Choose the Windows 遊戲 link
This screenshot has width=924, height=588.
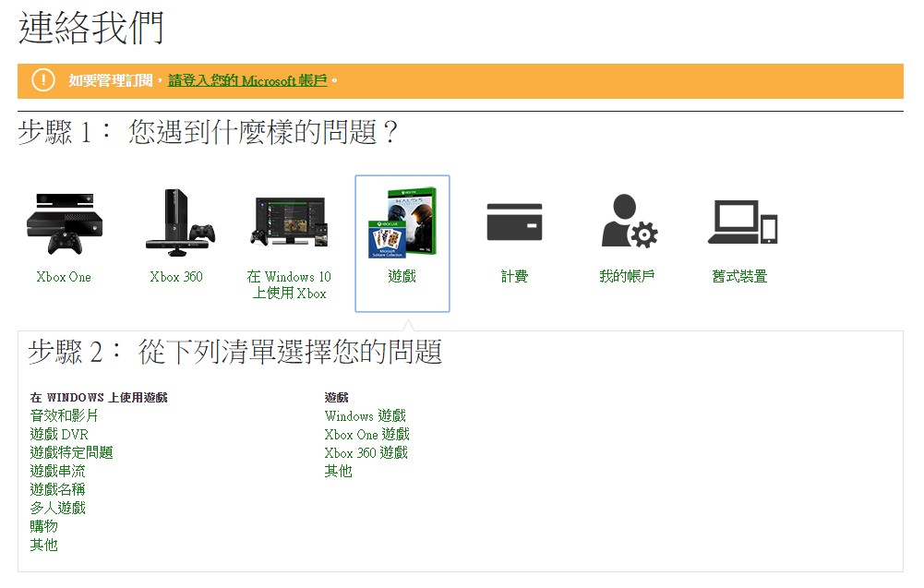point(365,416)
